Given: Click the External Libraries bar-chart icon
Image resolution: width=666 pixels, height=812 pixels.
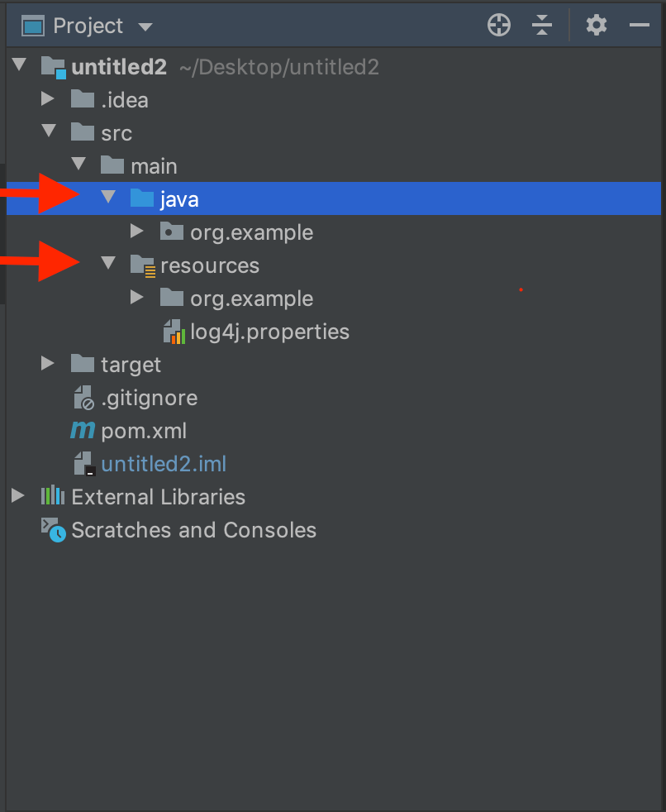Looking at the screenshot, I should (51, 496).
